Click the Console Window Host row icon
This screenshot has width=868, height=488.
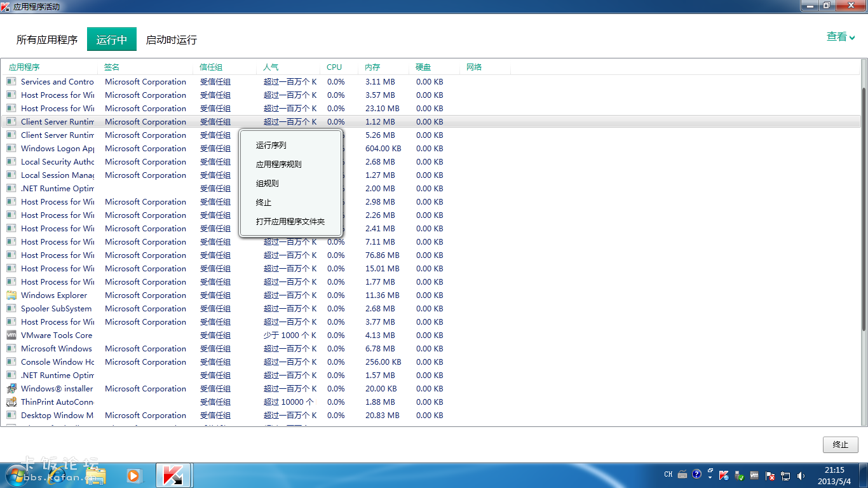point(11,362)
